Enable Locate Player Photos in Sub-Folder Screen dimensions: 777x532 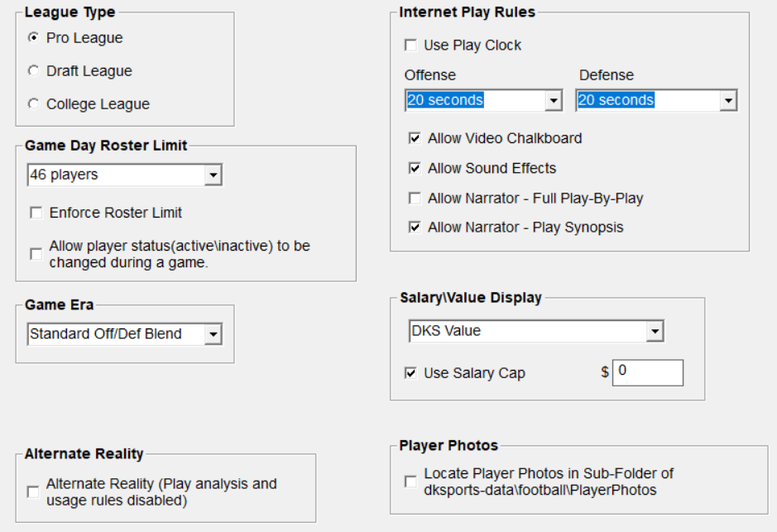[x=410, y=482]
